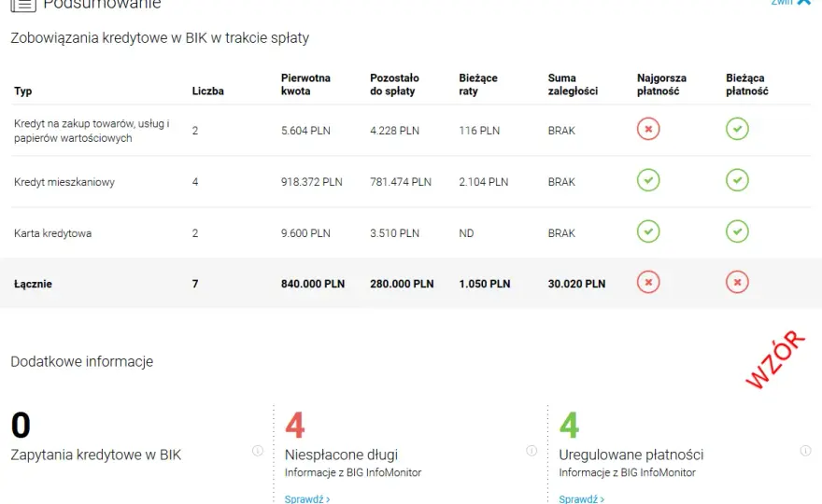Open info icon beside Niespłacone długi
The image size is (822, 504).
(x=531, y=451)
